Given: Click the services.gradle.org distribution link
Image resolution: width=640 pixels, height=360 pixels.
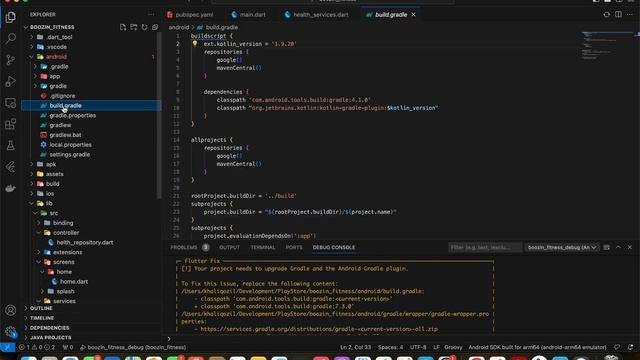Looking at the screenshot, I should coord(319,329).
